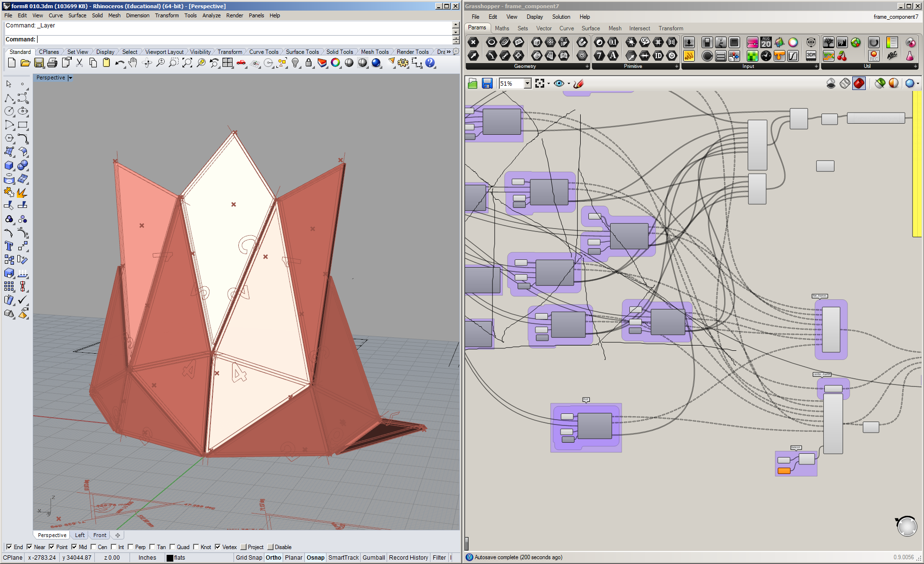Screen dimensions: 924x564
Task: Click the padlock Lock objects icon
Action: click(309, 63)
